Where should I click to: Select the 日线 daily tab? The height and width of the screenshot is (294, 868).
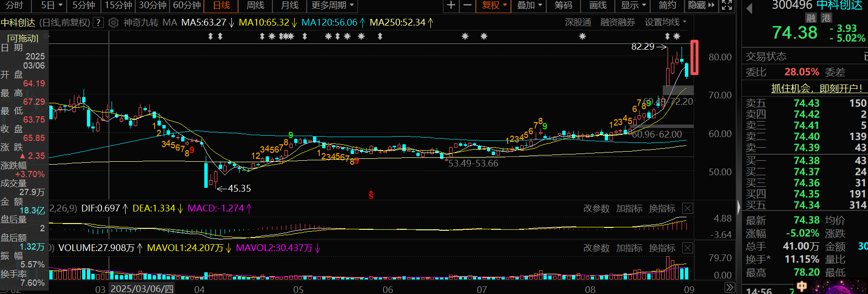pos(221,5)
